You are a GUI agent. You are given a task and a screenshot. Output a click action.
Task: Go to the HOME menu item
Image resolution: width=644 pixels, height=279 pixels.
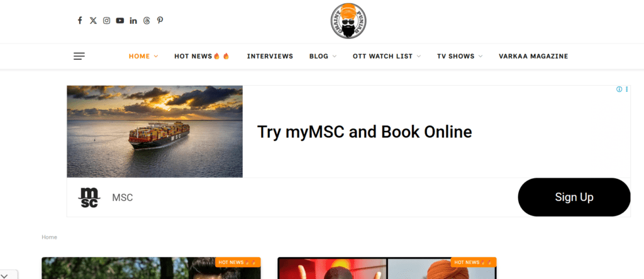coord(139,57)
